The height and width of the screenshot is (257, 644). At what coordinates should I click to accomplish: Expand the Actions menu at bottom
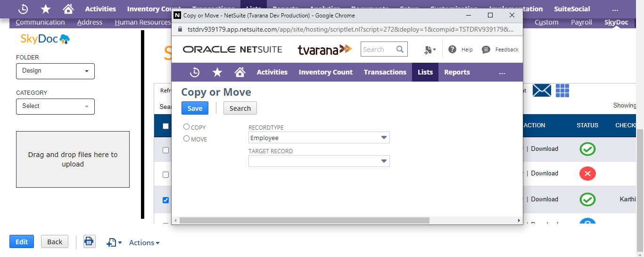[144, 242]
